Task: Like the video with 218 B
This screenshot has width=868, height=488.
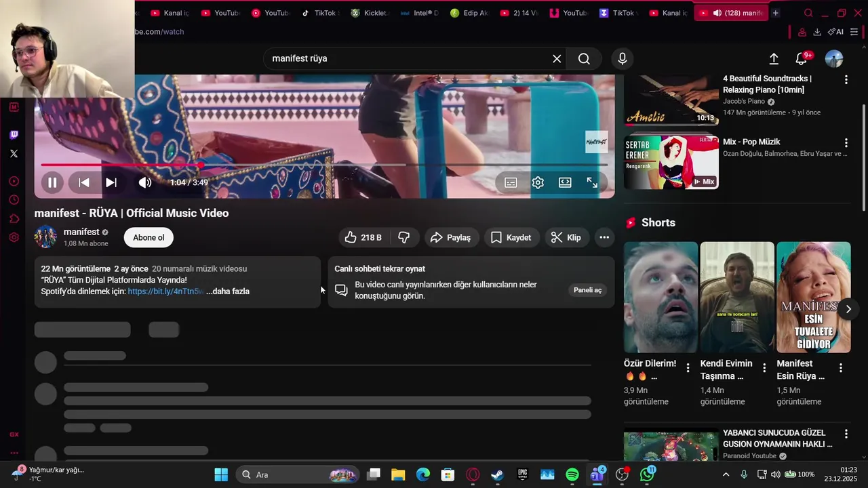Action: coord(363,237)
